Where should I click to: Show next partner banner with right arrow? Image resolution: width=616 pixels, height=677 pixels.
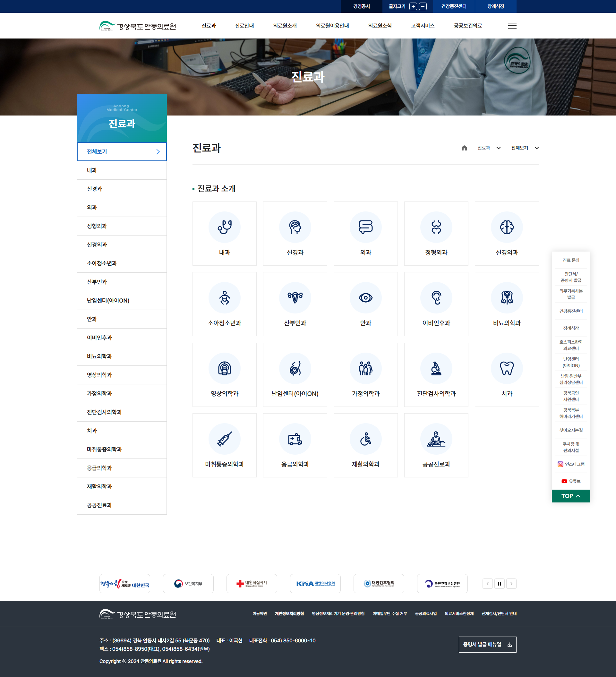coord(511,584)
